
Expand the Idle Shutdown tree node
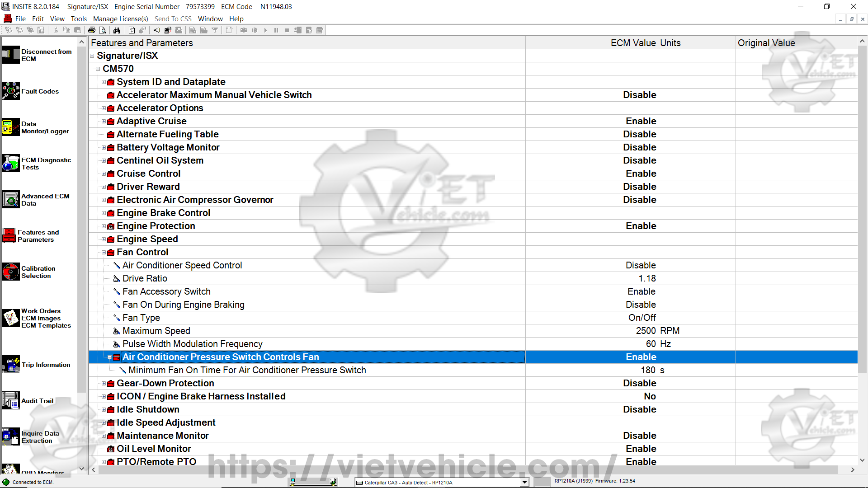click(104, 410)
